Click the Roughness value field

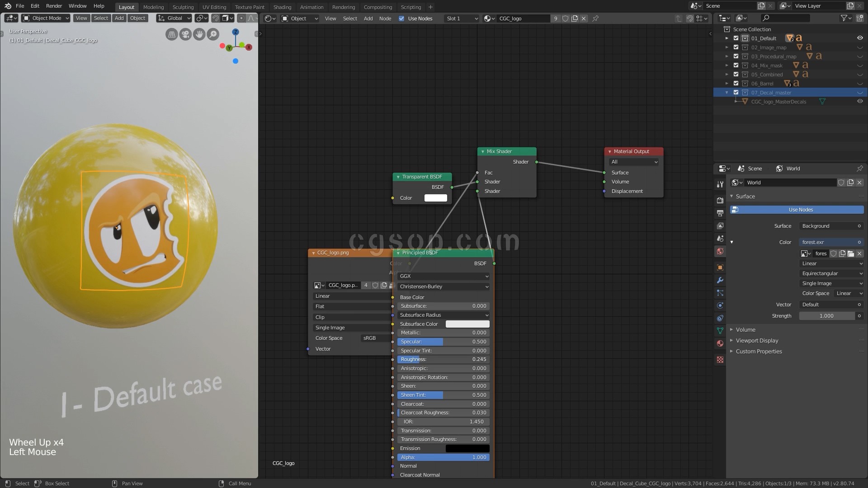(443, 359)
